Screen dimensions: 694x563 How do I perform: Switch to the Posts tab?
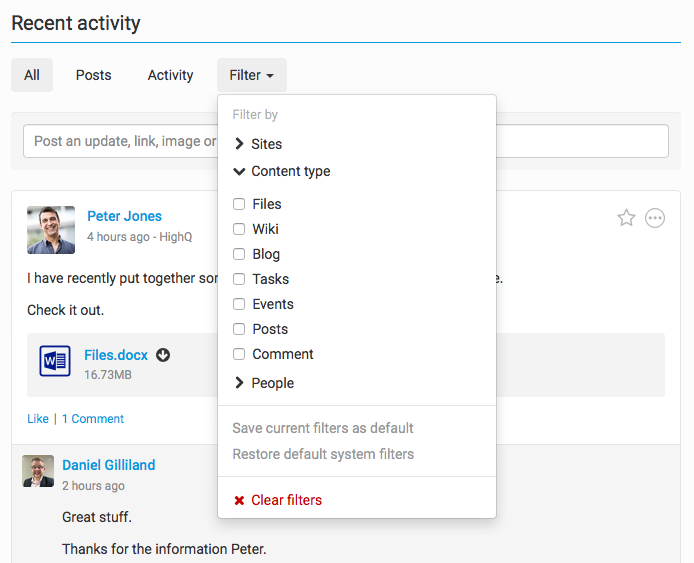click(94, 75)
